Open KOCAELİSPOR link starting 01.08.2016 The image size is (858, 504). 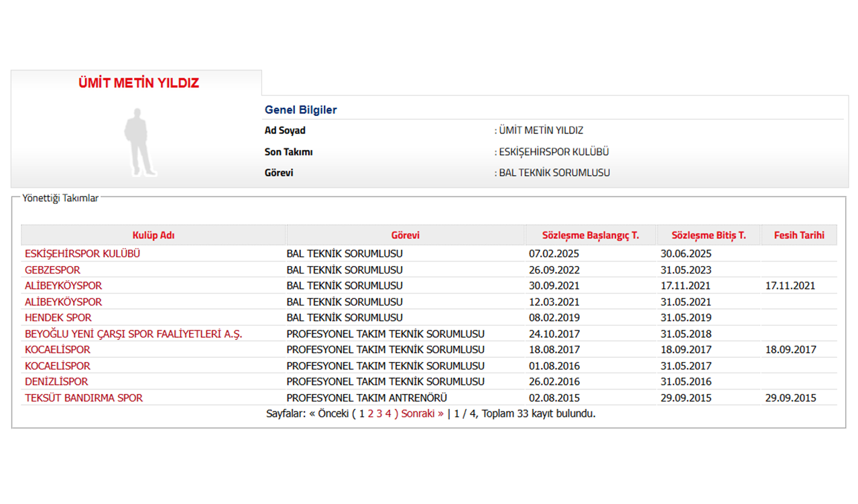[57, 366]
